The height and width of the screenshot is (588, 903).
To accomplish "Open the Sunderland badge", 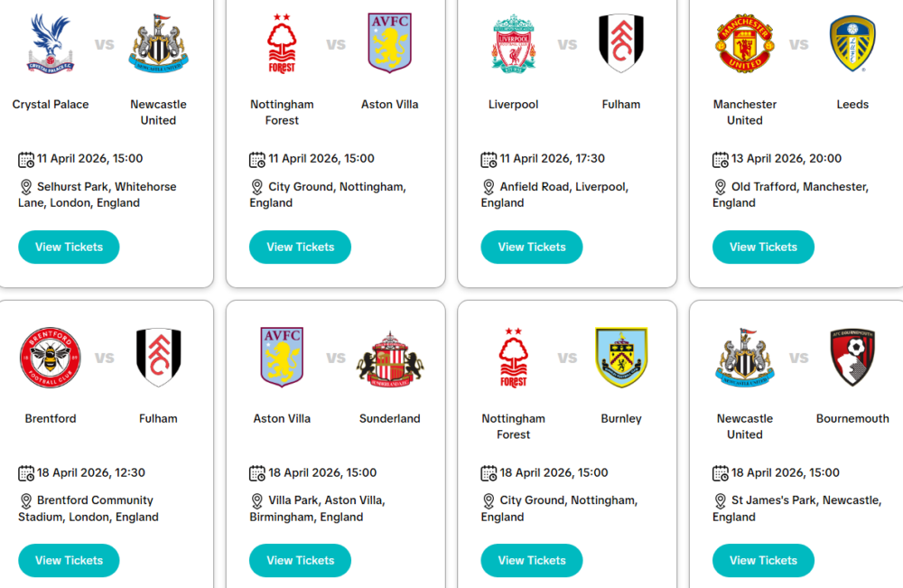I will tap(390, 358).
